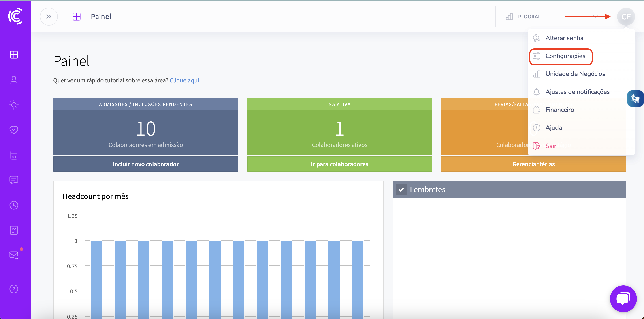Click the PLOORAL business unit chart icon
The width and height of the screenshot is (644, 319).
coord(509,17)
